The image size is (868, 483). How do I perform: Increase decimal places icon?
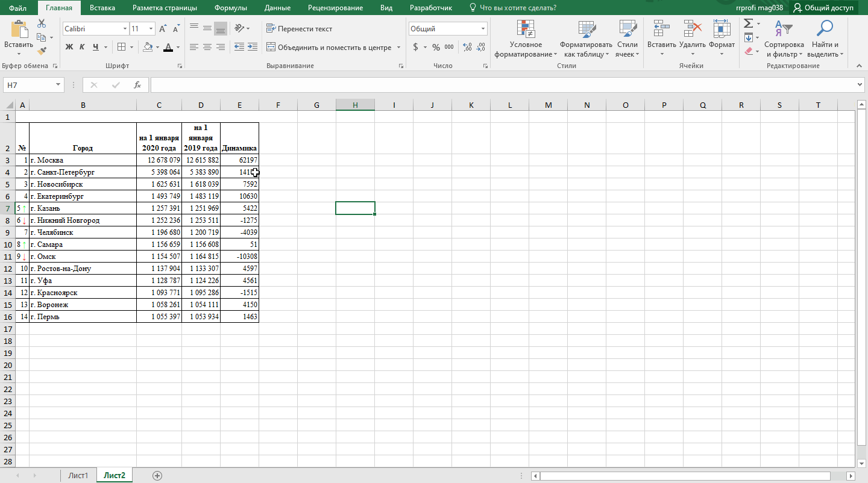467,47
